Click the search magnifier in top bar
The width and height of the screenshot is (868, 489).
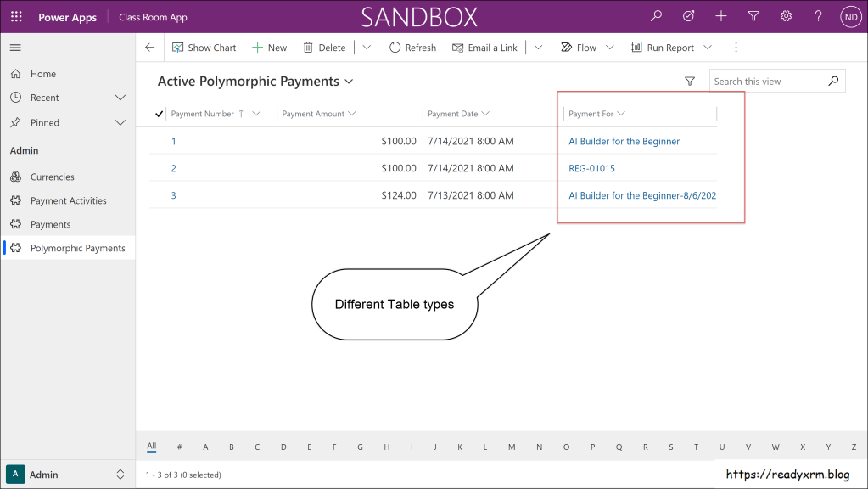click(x=656, y=16)
